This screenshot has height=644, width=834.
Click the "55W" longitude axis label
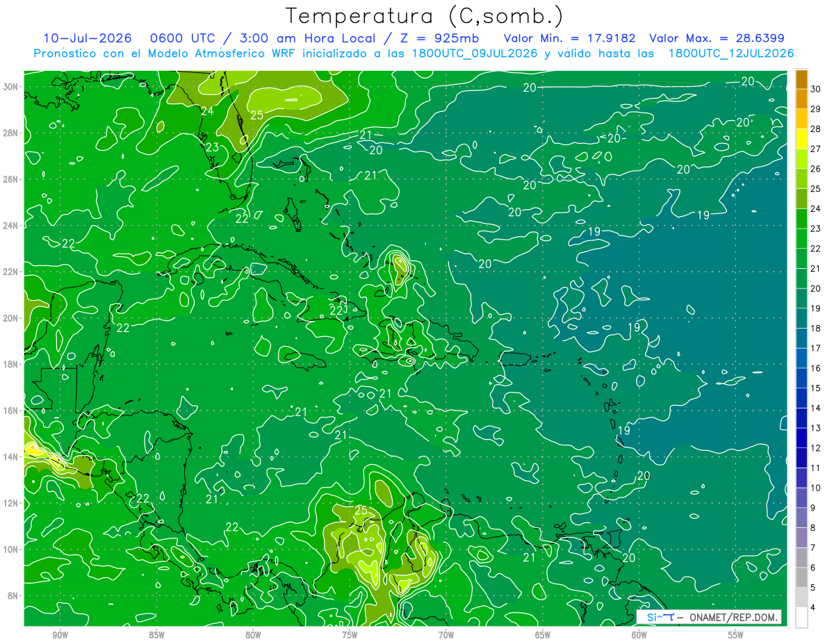[736, 636]
